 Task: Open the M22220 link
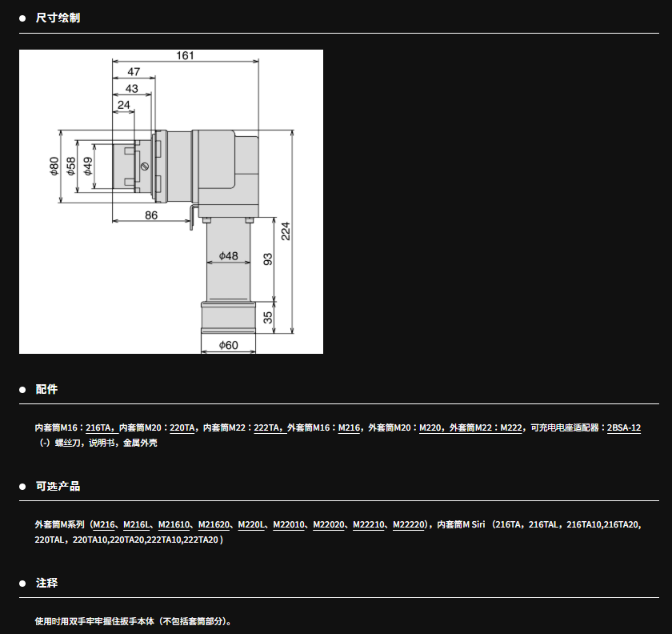(x=409, y=525)
